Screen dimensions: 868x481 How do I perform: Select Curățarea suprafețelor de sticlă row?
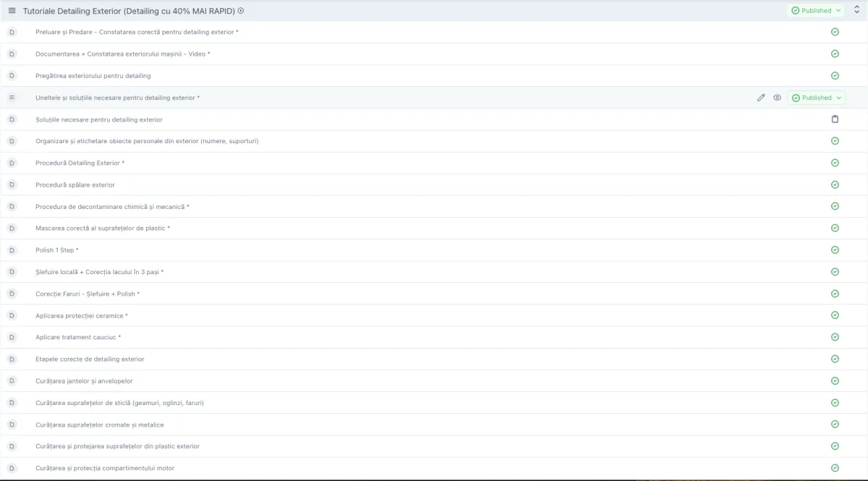[x=119, y=403]
